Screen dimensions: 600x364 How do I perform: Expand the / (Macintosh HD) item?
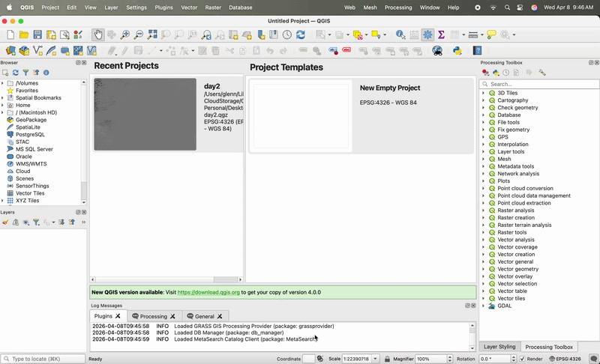pos(3,112)
